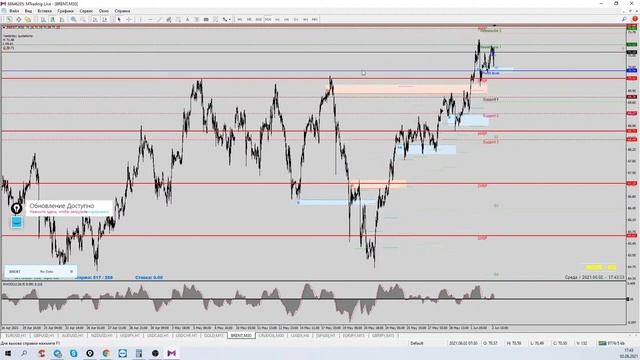
Task: Switch to USDCAD,H1 chart tab
Action: (x=158, y=336)
